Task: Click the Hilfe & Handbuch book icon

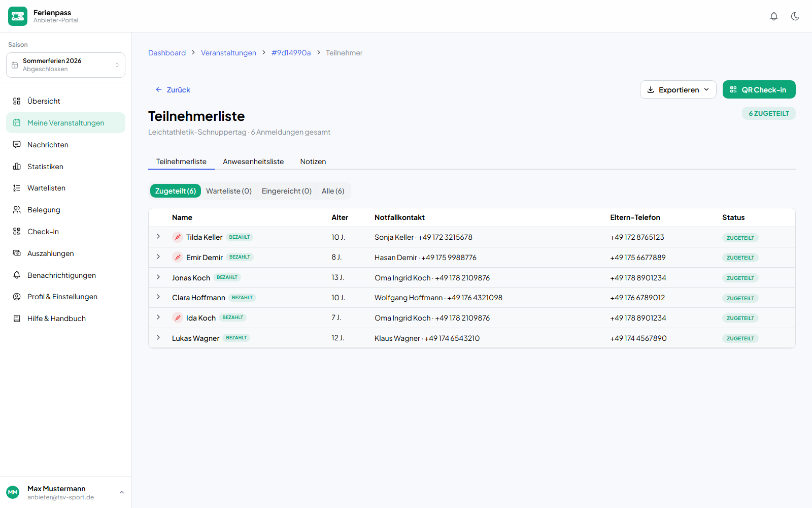Action: [17, 319]
